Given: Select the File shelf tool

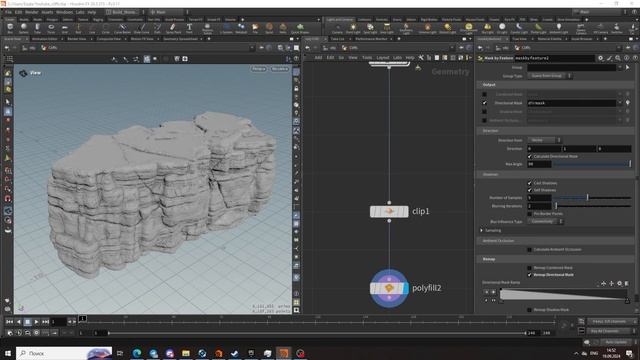Looking at the screenshot, I should (255, 28).
